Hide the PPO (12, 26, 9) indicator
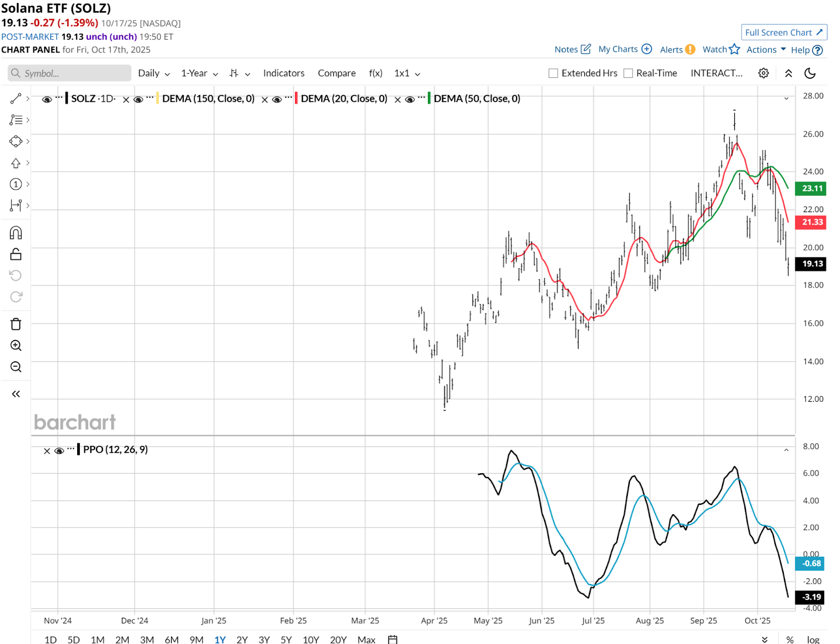This screenshot has height=644, width=840. pyautogui.click(x=59, y=451)
